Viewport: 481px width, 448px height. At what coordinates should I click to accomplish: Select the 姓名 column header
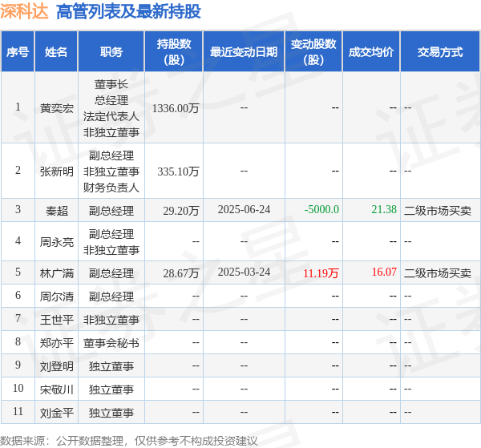click(56, 52)
